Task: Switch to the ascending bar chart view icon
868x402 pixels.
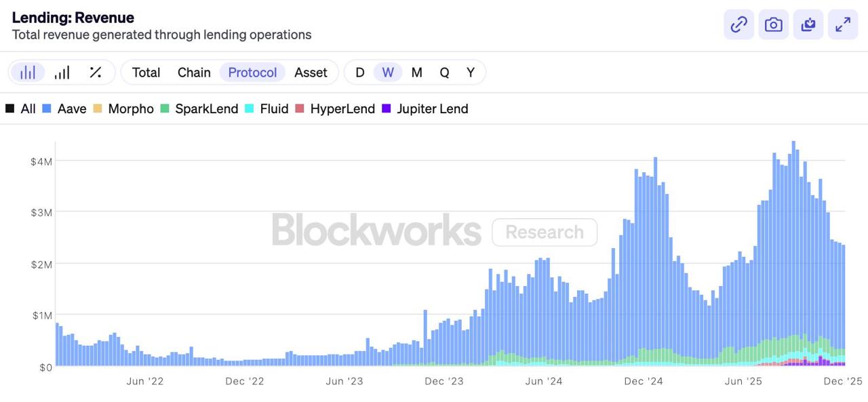Action: (62, 73)
